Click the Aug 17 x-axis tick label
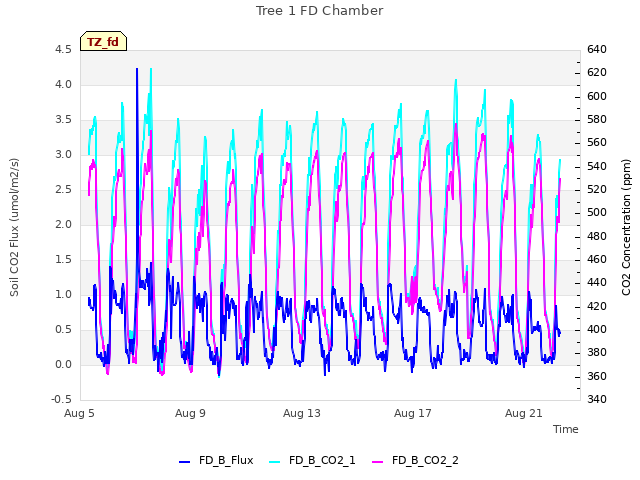 [413, 413]
